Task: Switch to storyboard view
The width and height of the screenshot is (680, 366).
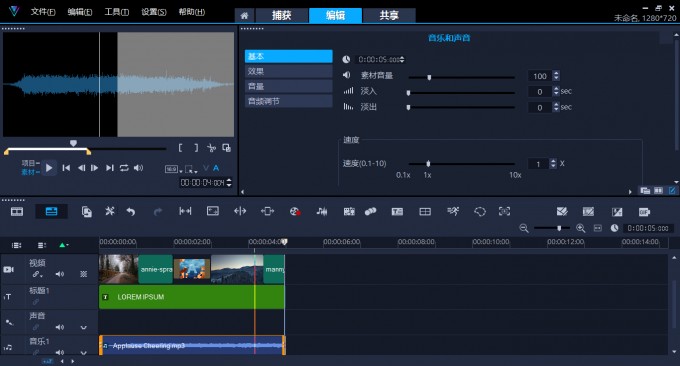Action: click(x=17, y=212)
